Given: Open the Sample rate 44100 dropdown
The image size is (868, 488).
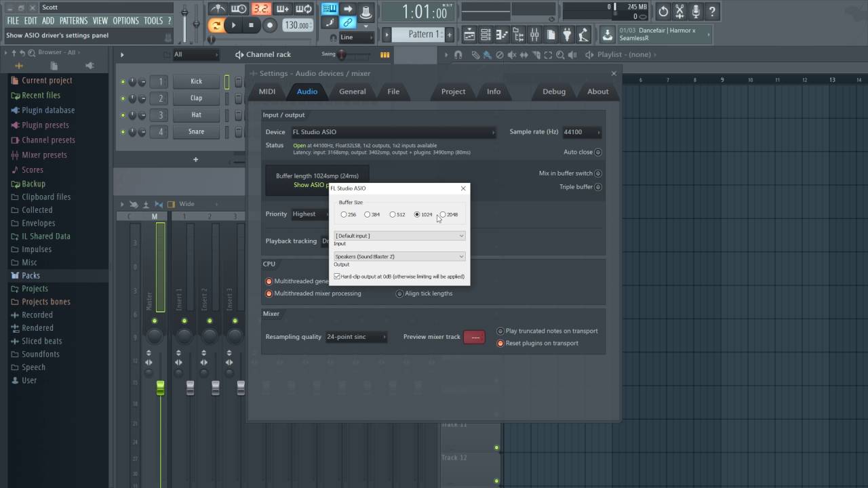Looking at the screenshot, I should (581, 132).
